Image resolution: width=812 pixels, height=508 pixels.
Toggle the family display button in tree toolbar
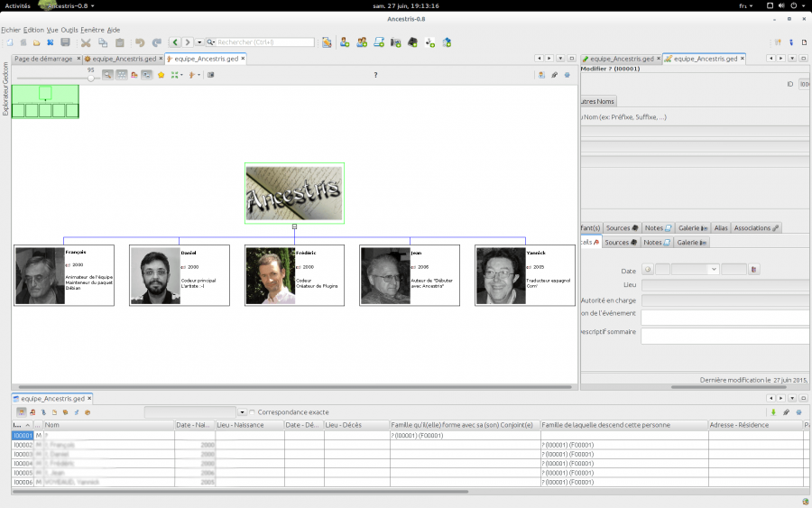pyautogui.click(x=134, y=75)
